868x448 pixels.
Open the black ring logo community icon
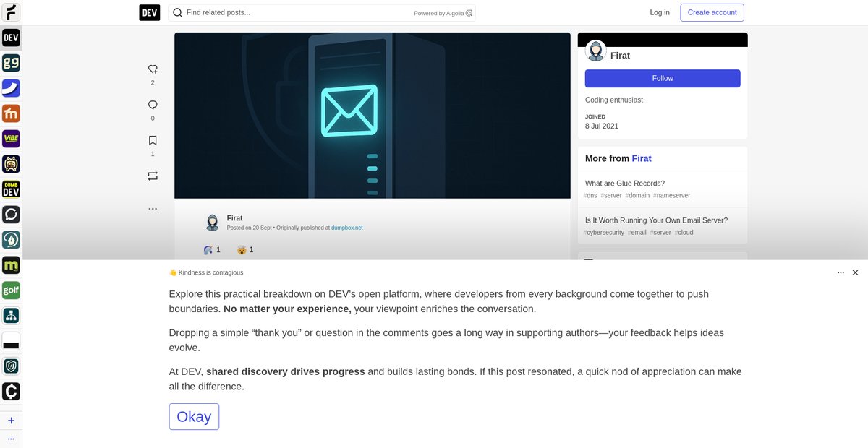(11, 215)
